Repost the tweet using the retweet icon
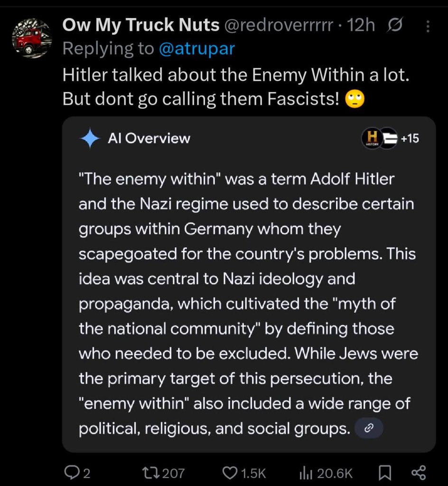 [151, 472]
